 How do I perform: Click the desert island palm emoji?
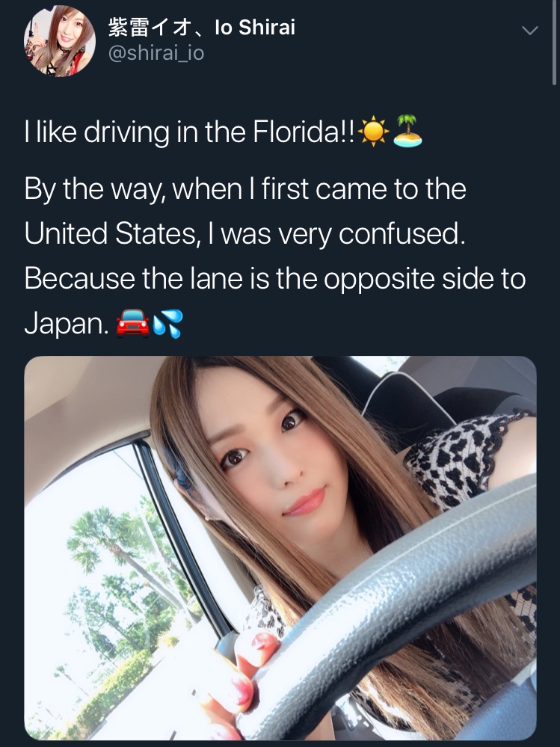[407, 131]
